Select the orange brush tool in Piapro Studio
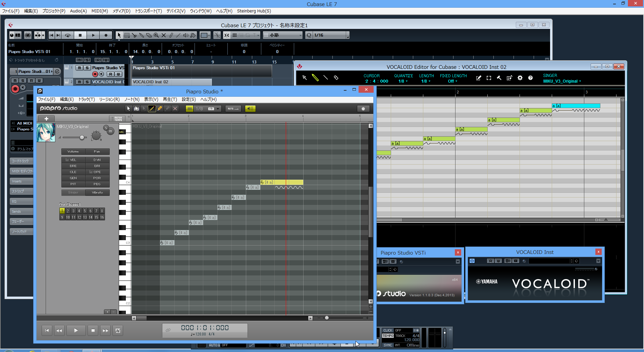 tap(160, 108)
